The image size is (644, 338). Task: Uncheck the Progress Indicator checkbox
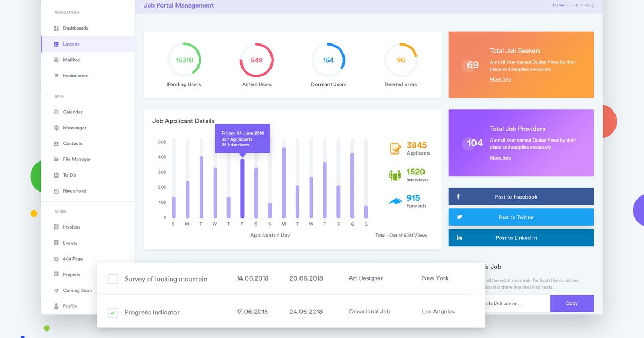click(x=113, y=312)
